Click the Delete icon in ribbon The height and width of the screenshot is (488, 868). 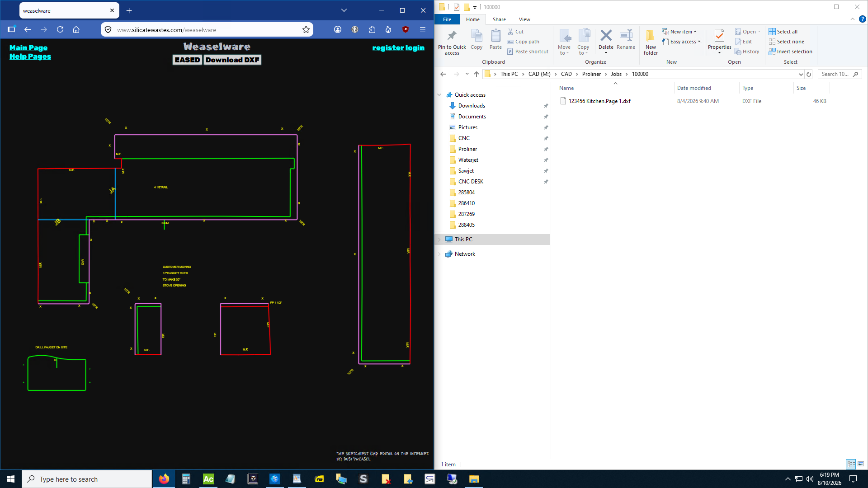tap(606, 36)
